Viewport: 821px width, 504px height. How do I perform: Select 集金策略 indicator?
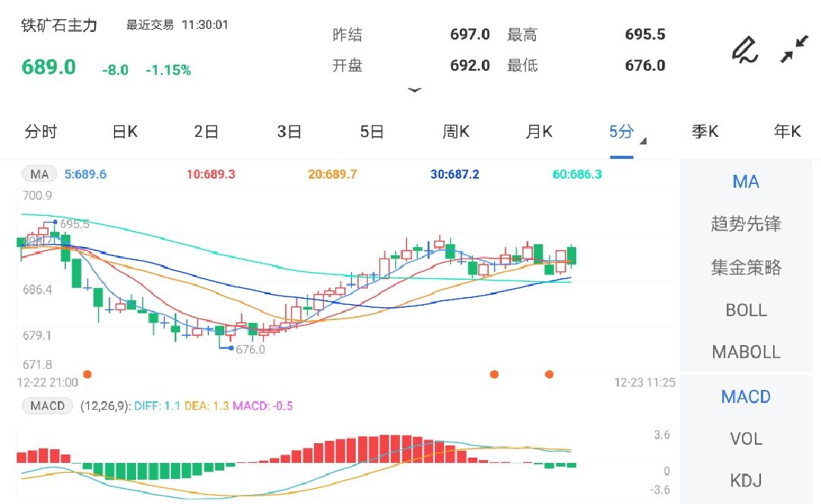click(746, 268)
